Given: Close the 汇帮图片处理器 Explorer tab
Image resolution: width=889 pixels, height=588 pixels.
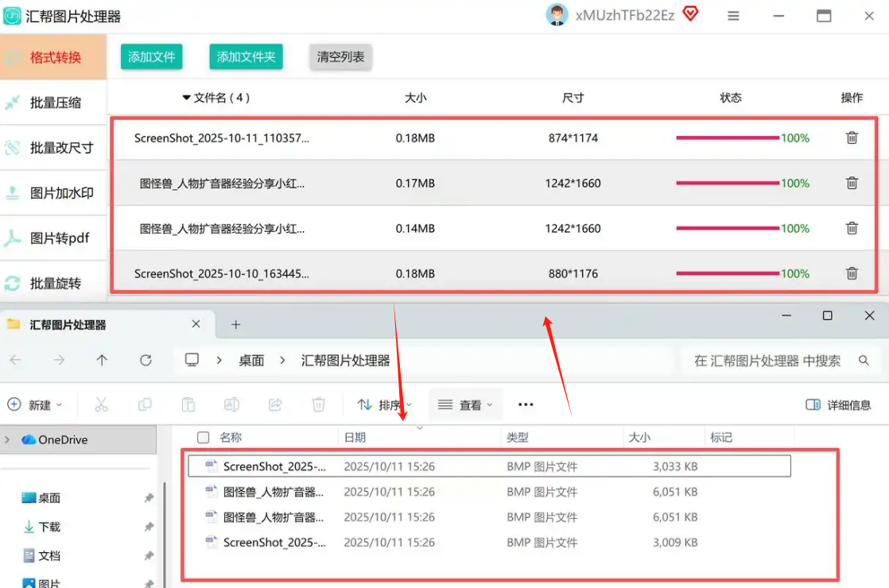Looking at the screenshot, I should point(196,324).
